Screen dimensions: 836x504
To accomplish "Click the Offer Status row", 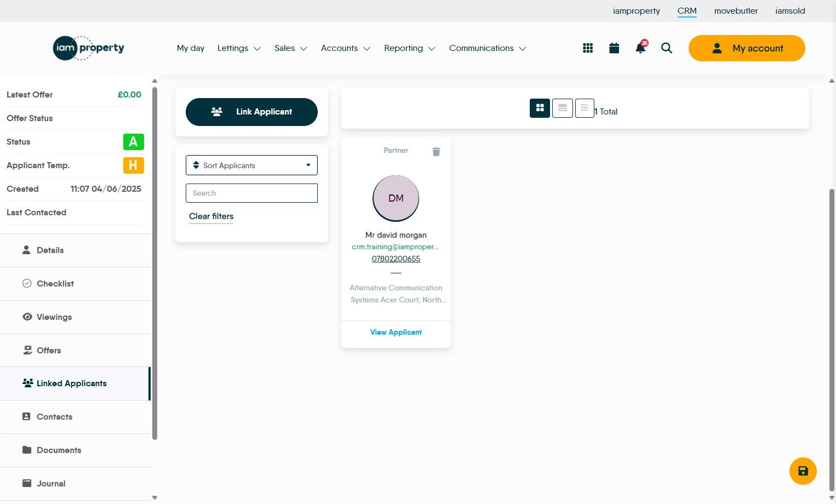I will (75, 118).
